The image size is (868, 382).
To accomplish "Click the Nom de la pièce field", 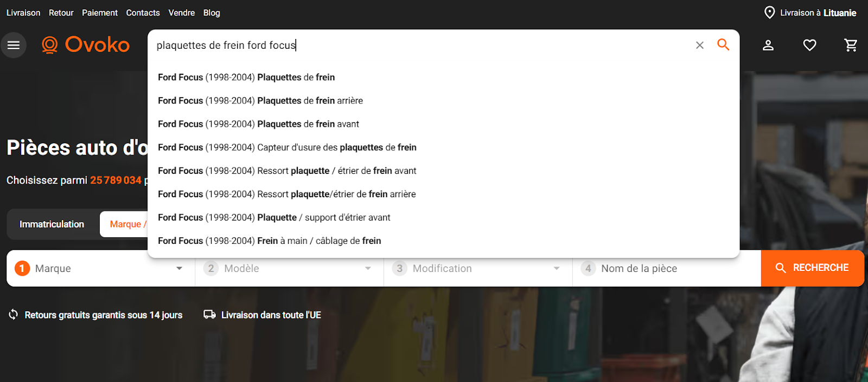I will pos(667,268).
